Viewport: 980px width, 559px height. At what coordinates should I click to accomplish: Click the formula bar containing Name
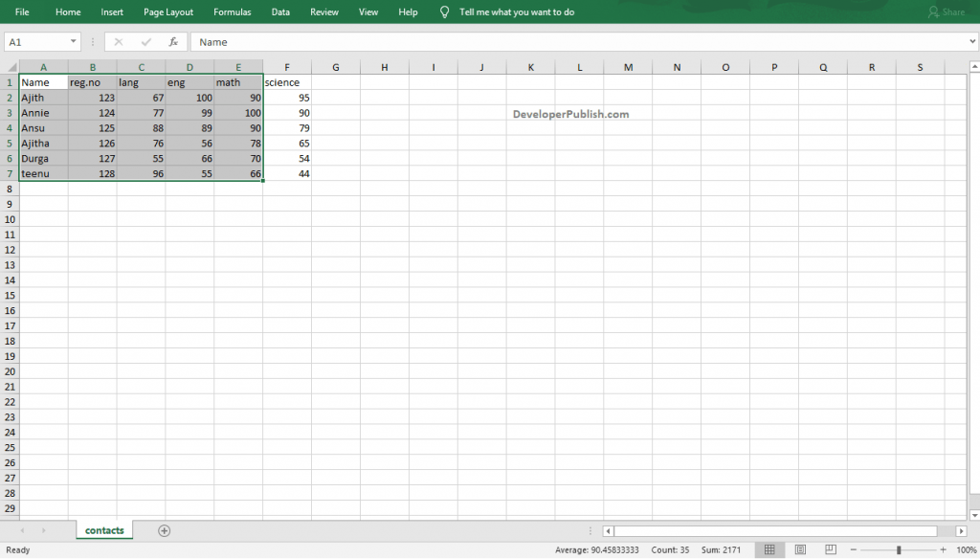(578, 42)
